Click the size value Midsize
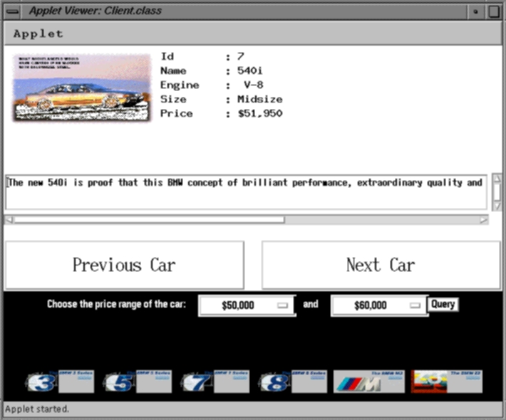The image size is (506, 420). point(260,99)
